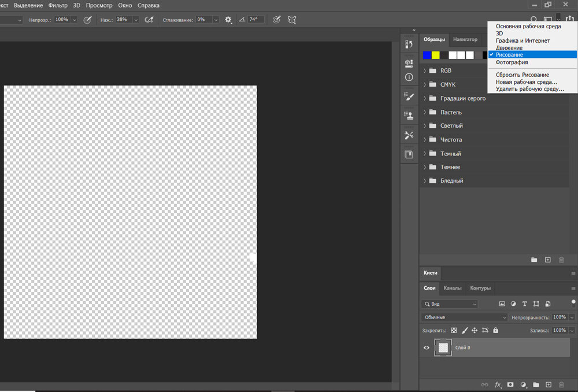The height and width of the screenshot is (392, 578).
Task: Open the Info panel icon
Action: [x=409, y=77]
